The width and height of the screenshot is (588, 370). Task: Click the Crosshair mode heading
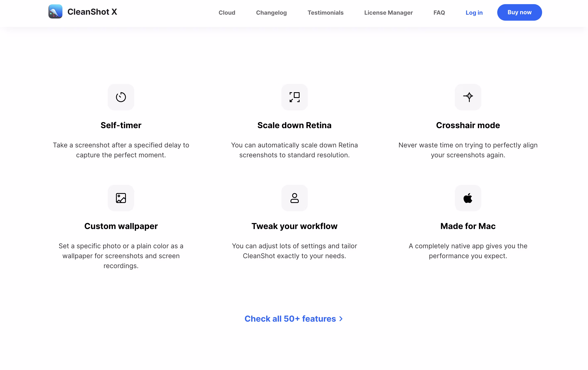point(468,125)
